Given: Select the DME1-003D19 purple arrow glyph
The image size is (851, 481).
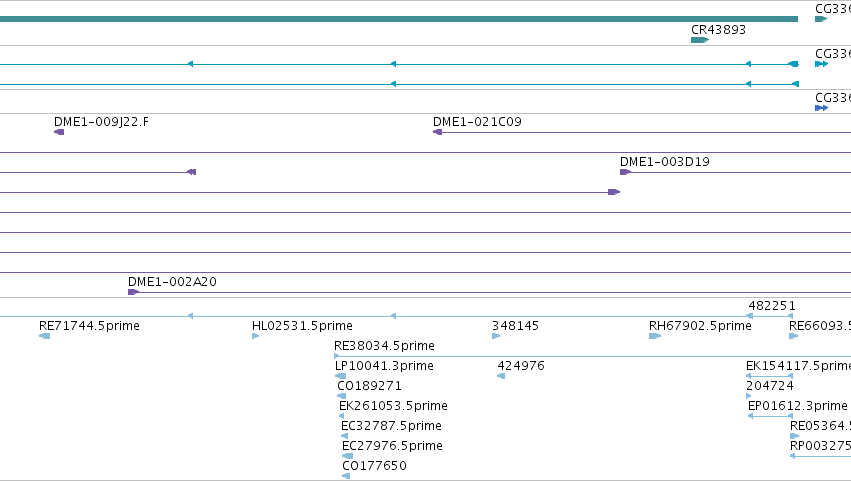Looking at the screenshot, I should [x=625, y=172].
